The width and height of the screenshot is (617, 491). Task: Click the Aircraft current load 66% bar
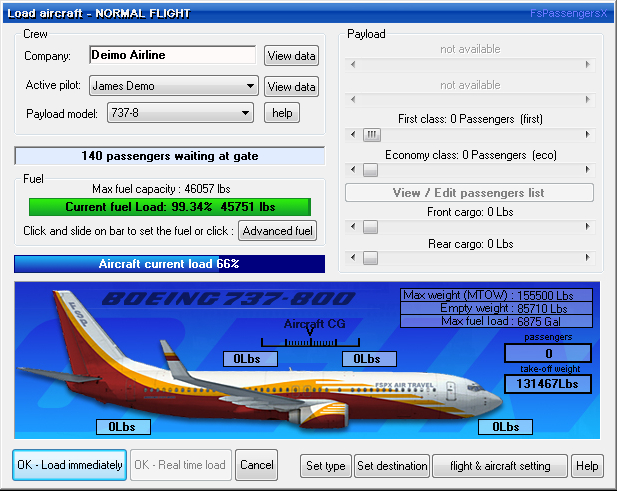tap(170, 264)
